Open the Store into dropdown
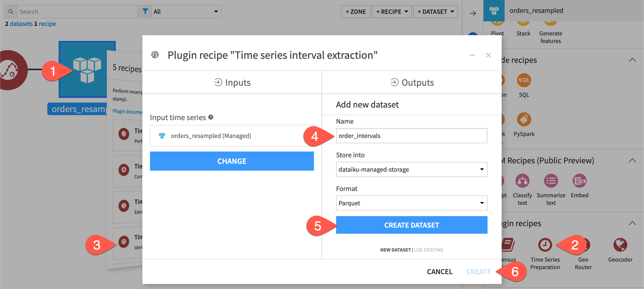644x289 pixels. coord(412,169)
